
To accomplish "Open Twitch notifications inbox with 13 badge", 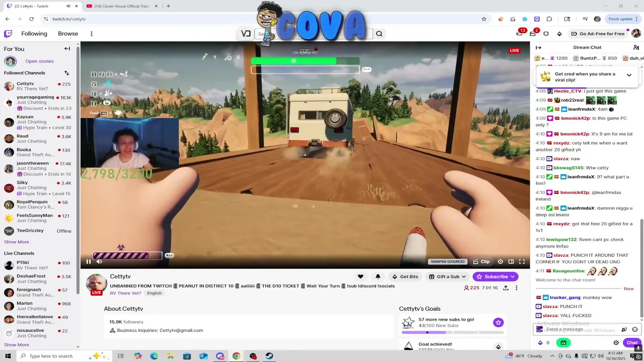I will pyautogui.click(x=519, y=34).
